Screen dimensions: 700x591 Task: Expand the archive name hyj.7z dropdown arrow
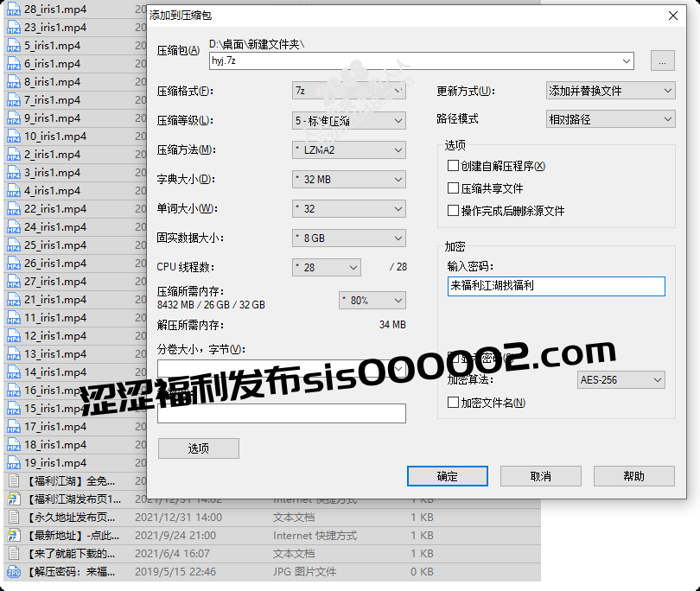click(627, 60)
